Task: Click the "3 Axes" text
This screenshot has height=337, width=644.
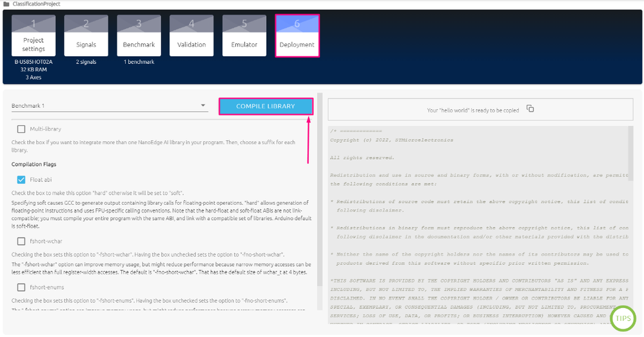Action: (34, 77)
